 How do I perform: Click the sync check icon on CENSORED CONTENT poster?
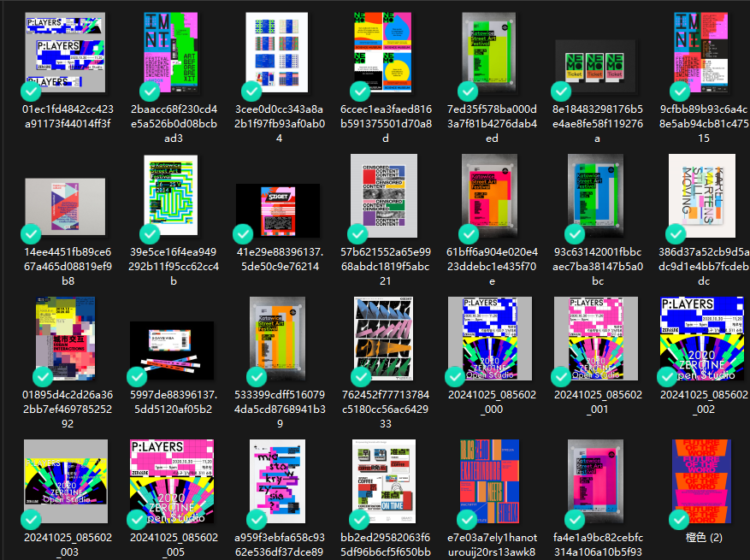(x=357, y=233)
